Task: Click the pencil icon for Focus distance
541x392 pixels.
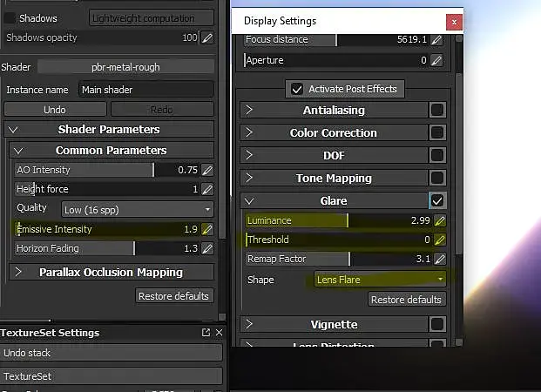Action: (436, 40)
